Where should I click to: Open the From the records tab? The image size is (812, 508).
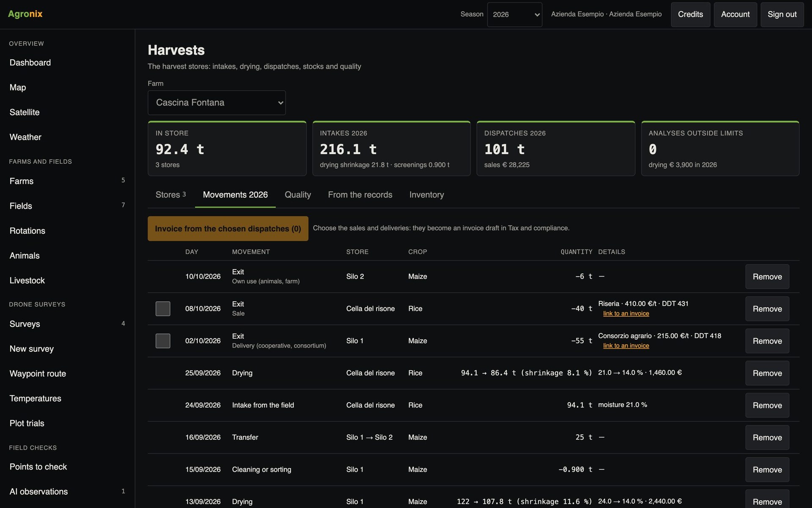(360, 195)
